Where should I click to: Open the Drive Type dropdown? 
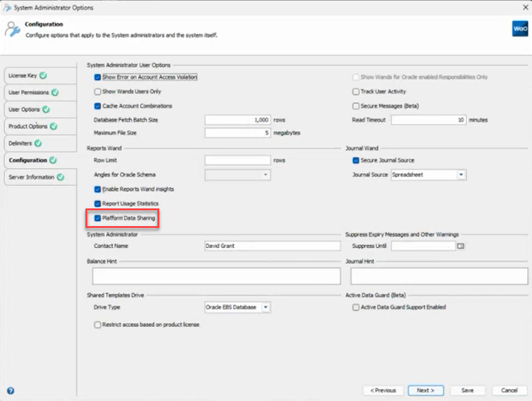click(x=265, y=307)
